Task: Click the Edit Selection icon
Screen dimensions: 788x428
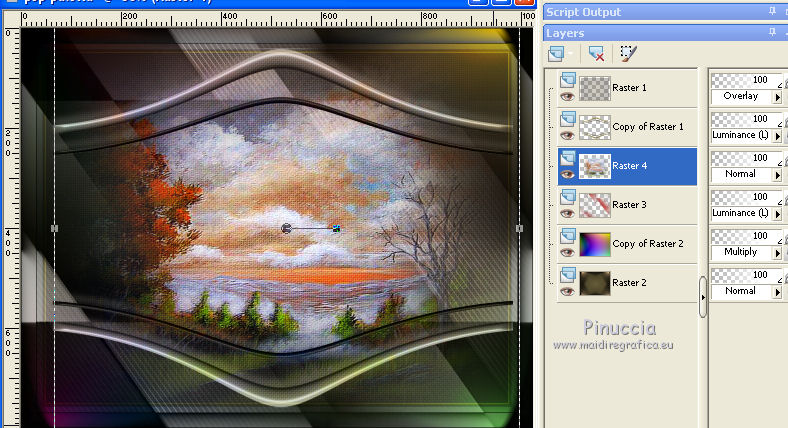Action: pyautogui.click(x=628, y=54)
